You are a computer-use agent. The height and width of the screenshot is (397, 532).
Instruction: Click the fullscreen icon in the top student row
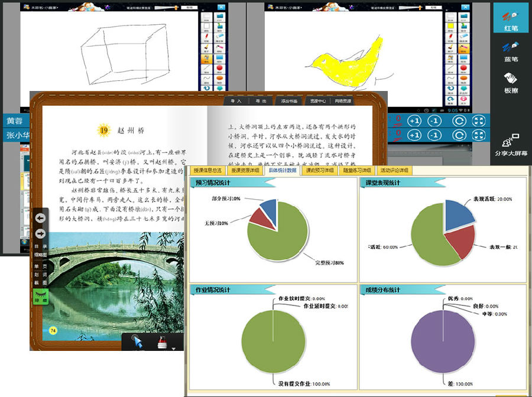point(479,121)
